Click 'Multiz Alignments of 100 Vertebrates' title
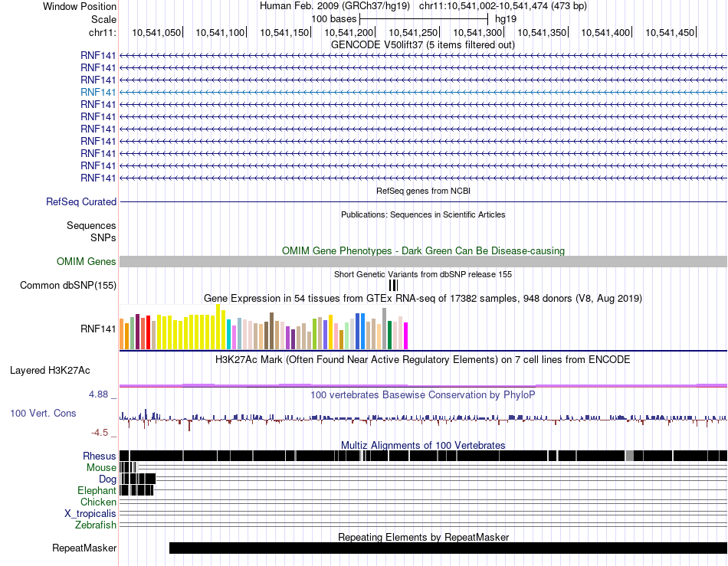This screenshot has width=728, height=566. click(x=423, y=446)
